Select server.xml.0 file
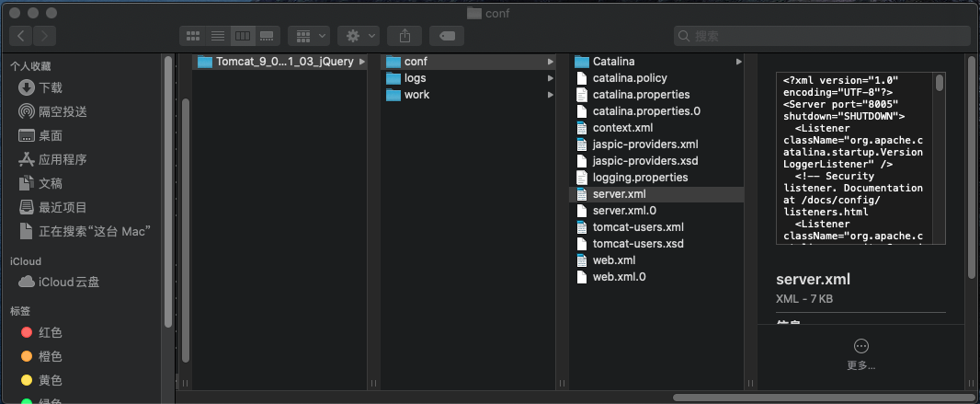Screen dimensions: 980x404 click(656, 211)
